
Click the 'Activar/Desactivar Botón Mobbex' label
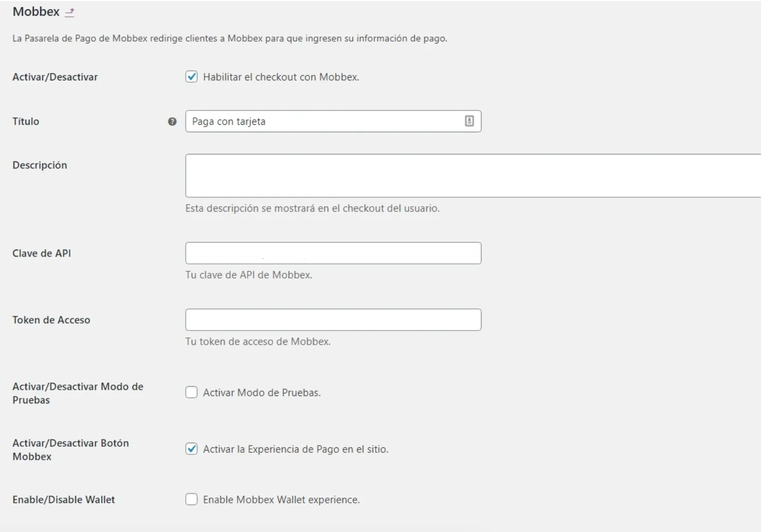[x=71, y=450]
